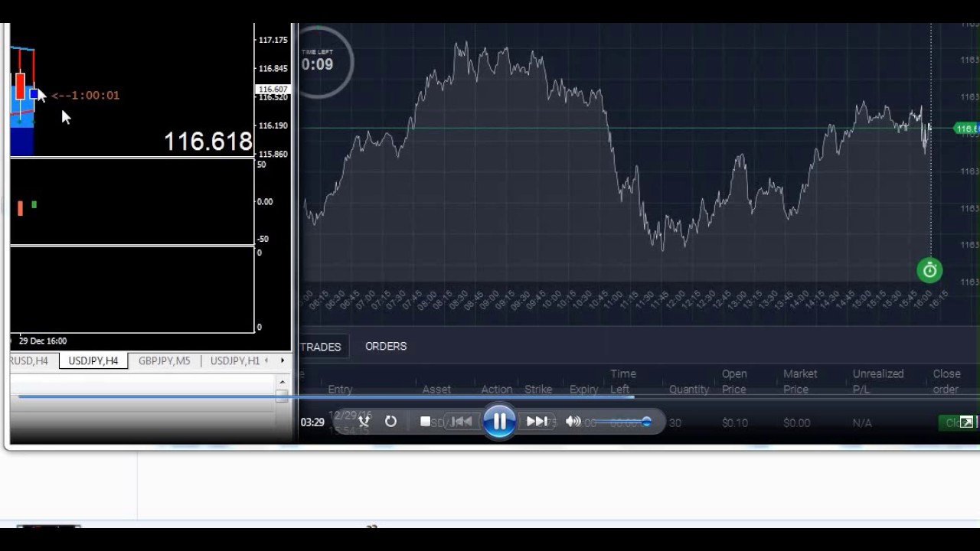Click the N/A unrealized P/L value
980x551 pixels.
[x=862, y=422]
